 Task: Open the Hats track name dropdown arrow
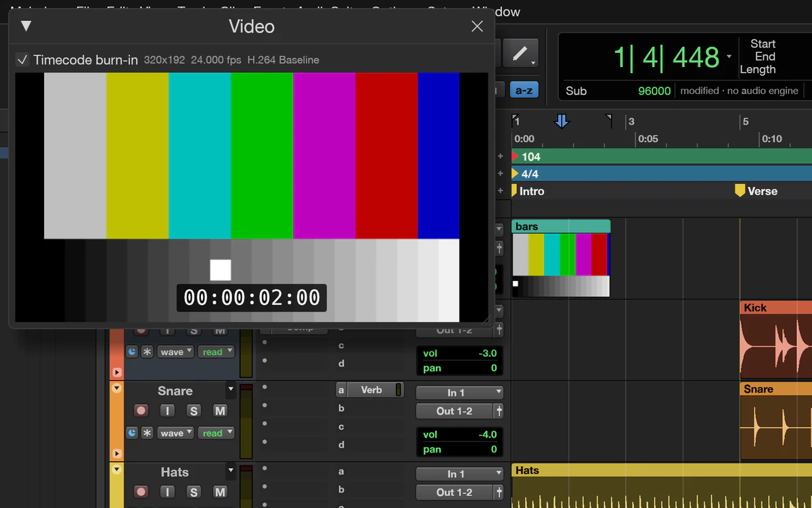(x=231, y=470)
